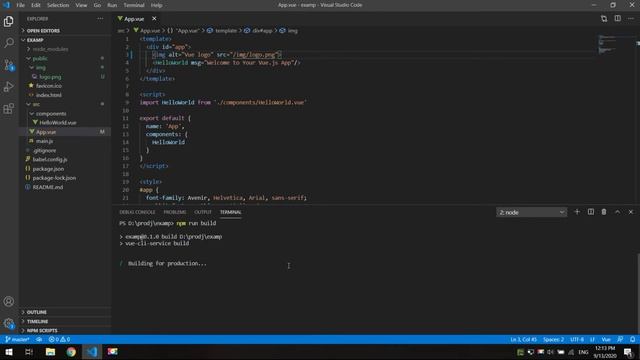Synchronize changes via status bar sync icon
Viewport: 640px width, 360px height.
coord(39,340)
